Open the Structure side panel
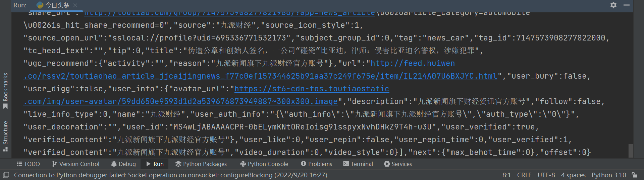Viewport: 644px width, 180px height. click(x=5, y=136)
